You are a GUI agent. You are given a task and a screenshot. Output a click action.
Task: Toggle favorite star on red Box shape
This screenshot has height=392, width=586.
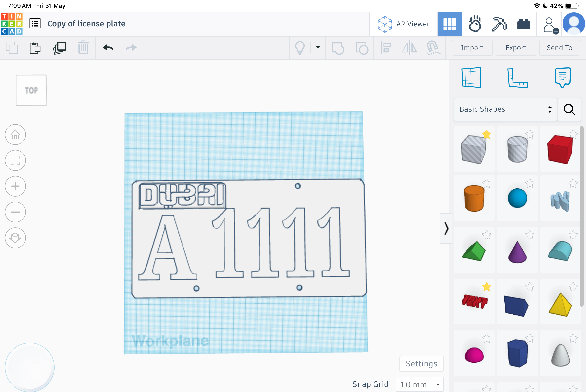573,134
